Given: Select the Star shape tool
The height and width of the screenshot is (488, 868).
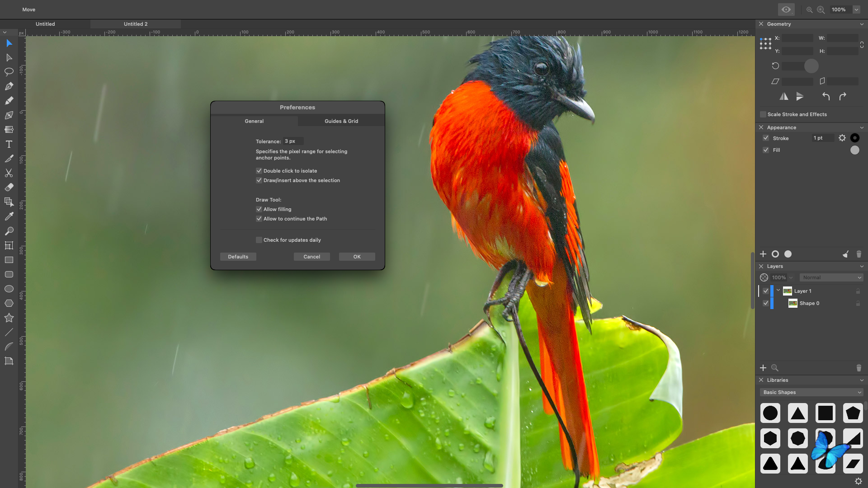Looking at the screenshot, I should (x=9, y=318).
